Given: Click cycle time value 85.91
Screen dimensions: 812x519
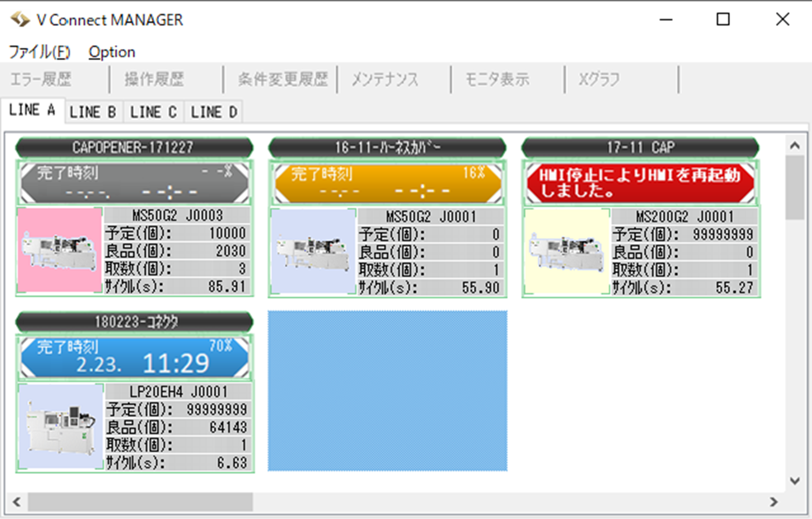Looking at the screenshot, I should (227, 286).
